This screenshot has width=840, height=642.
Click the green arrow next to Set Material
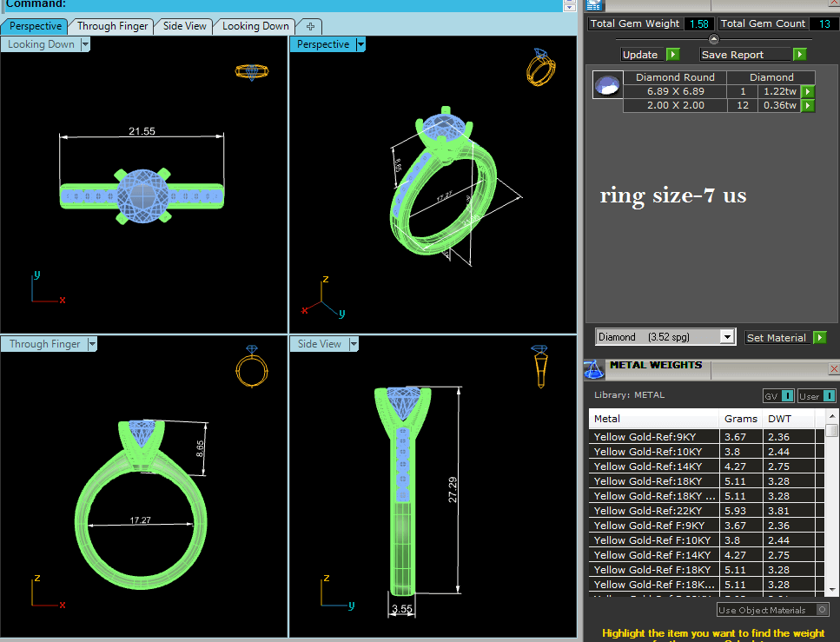(x=819, y=337)
